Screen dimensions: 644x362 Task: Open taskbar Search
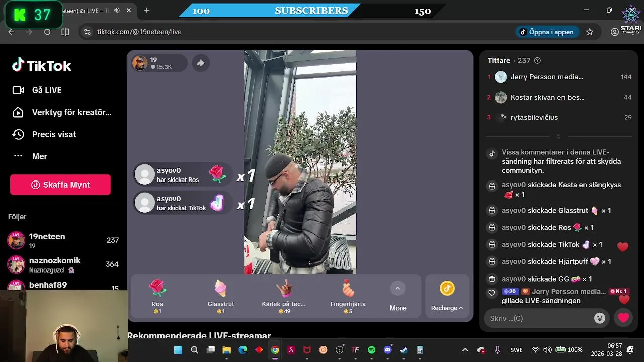click(194, 350)
